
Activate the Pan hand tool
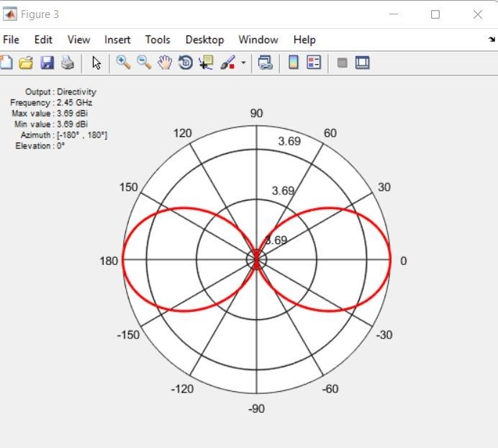pyautogui.click(x=165, y=63)
